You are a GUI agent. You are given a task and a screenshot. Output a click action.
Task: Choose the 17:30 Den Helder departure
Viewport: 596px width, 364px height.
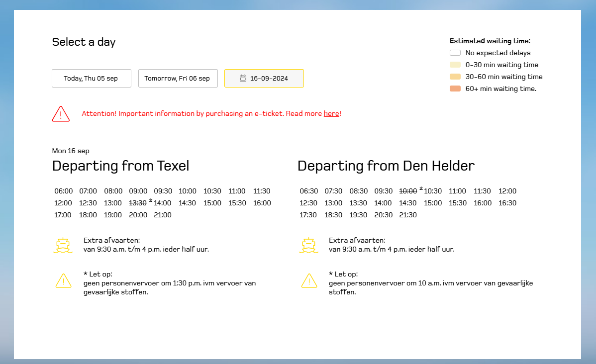tap(308, 215)
